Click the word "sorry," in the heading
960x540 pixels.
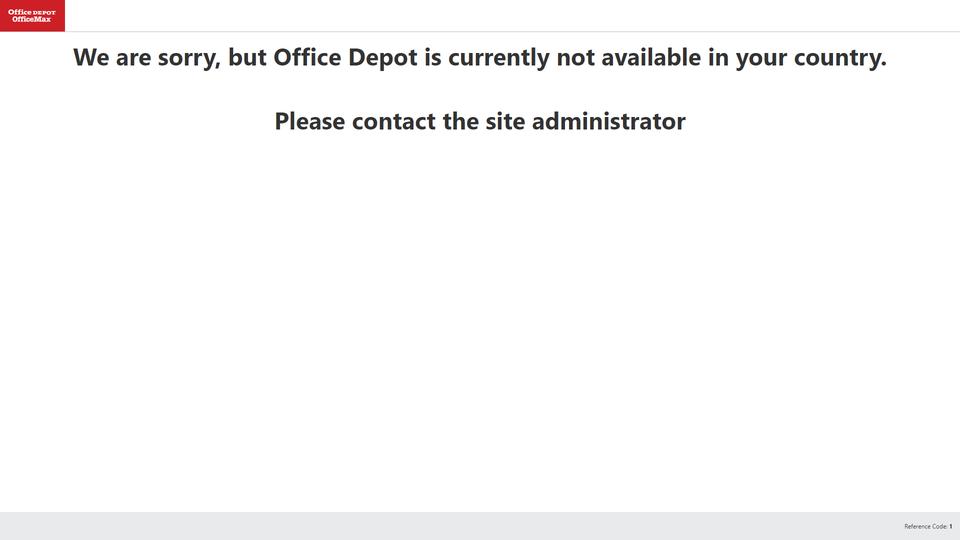coord(189,58)
